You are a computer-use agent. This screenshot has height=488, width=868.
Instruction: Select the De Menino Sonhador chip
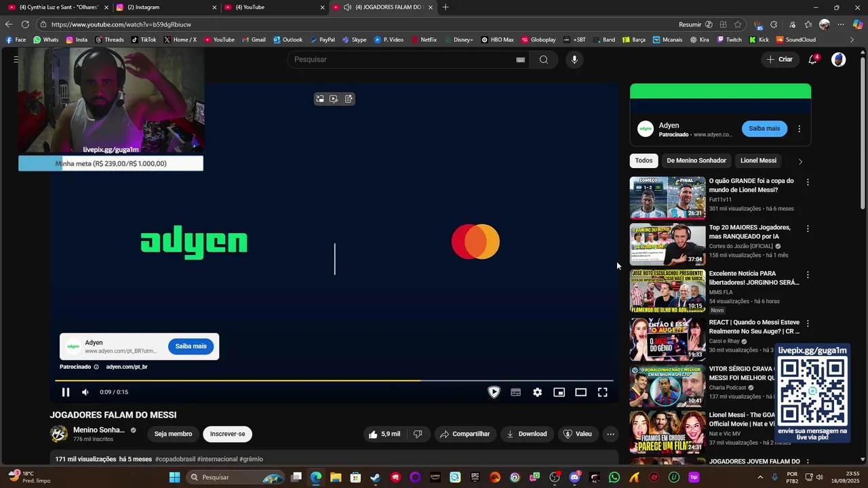696,161
